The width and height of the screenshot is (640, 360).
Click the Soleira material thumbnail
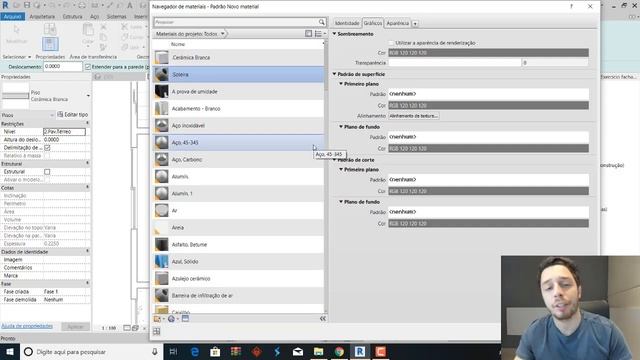(161, 75)
